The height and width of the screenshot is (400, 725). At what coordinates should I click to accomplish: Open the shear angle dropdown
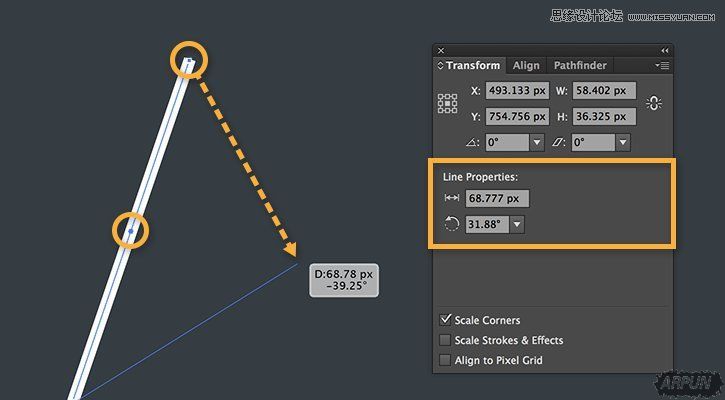point(623,143)
